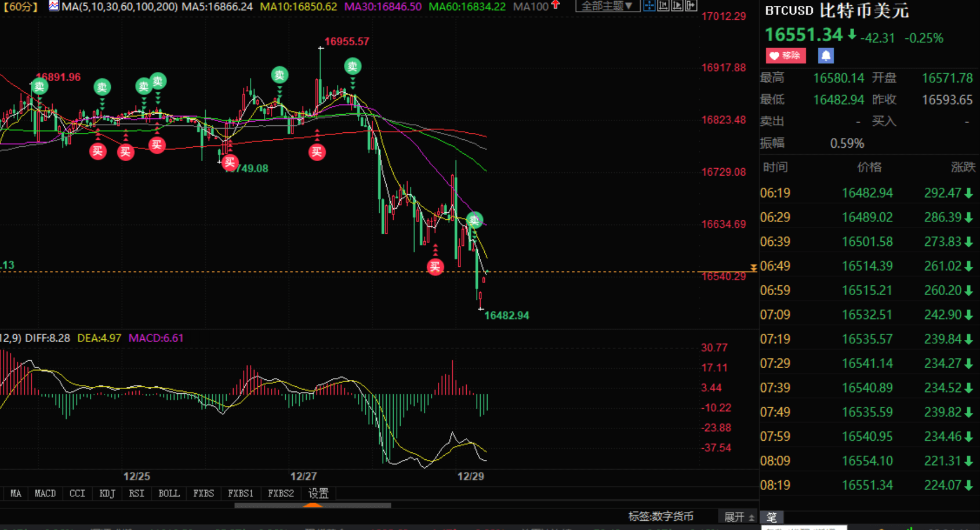Open the 60分 timeframe selector

tap(20, 6)
